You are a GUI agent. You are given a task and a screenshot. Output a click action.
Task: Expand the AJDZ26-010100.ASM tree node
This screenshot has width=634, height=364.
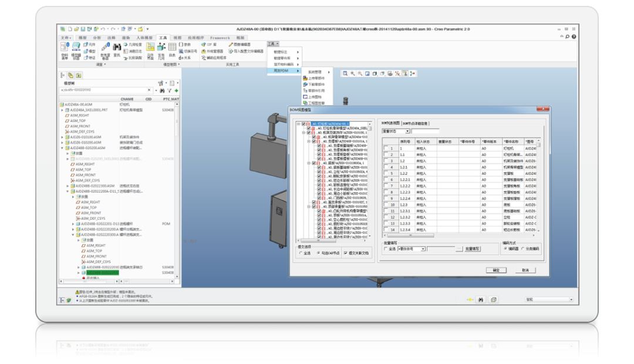[62, 136]
